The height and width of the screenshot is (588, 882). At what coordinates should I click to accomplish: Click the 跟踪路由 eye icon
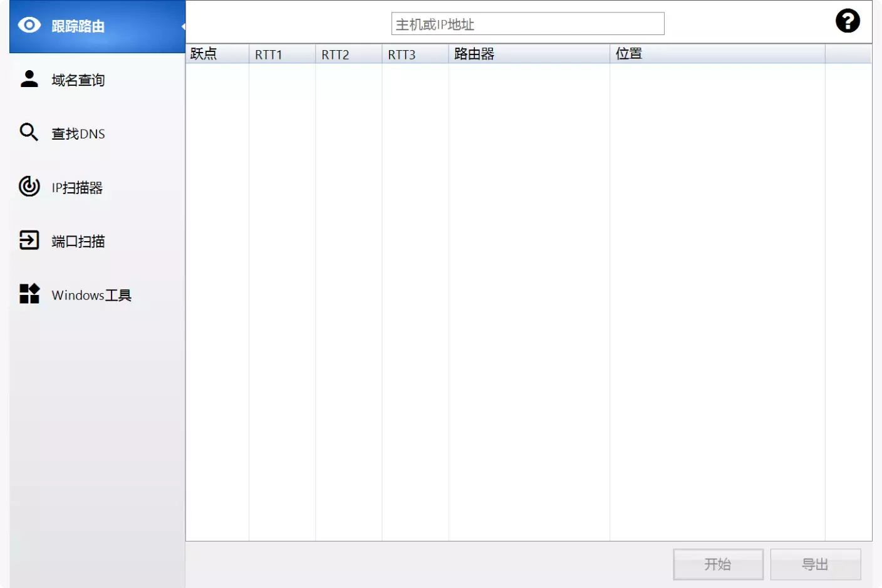tap(29, 25)
